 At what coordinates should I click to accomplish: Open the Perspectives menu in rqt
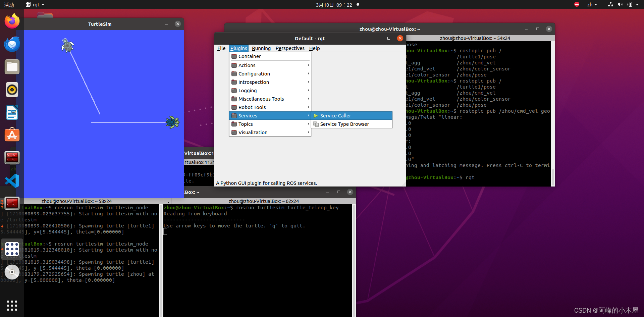(290, 48)
